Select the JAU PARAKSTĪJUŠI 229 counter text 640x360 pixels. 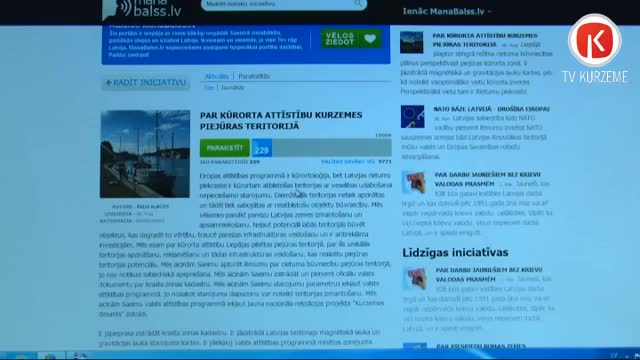point(230,162)
